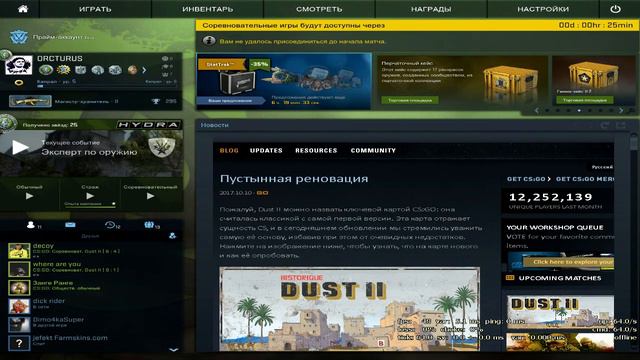
Task: Switch to friends list tab icon
Action: click(x=31, y=224)
